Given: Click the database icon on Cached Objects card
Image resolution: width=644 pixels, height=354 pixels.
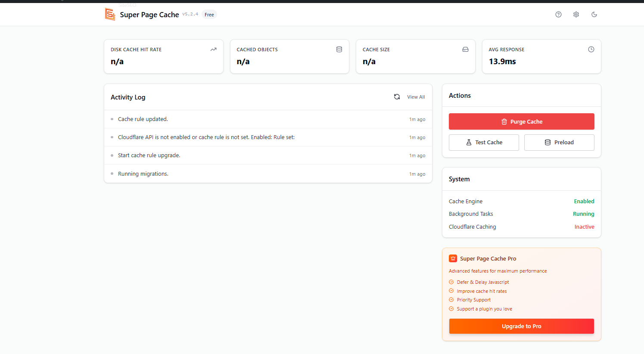Looking at the screenshot, I should point(339,50).
